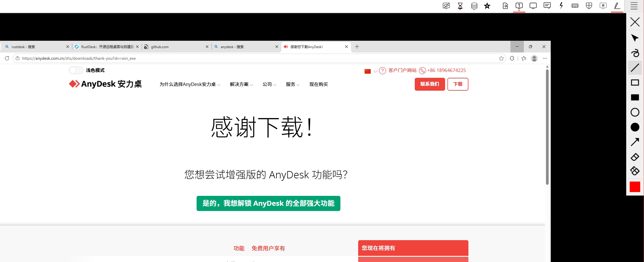
Task: Toggle the whiteboard pen icon
Action: click(617, 6)
